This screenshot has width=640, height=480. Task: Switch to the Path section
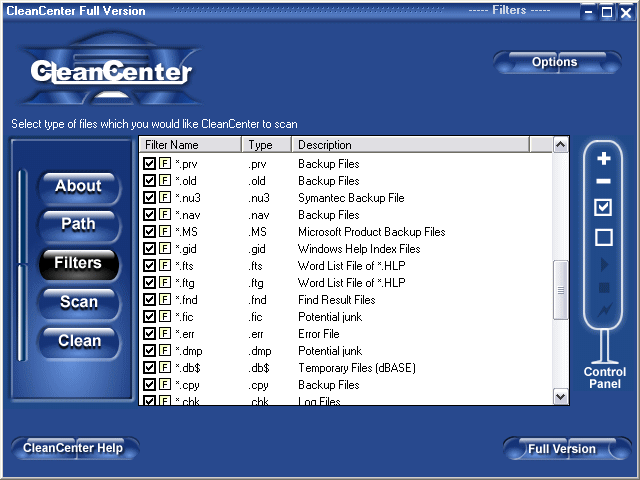point(79,225)
